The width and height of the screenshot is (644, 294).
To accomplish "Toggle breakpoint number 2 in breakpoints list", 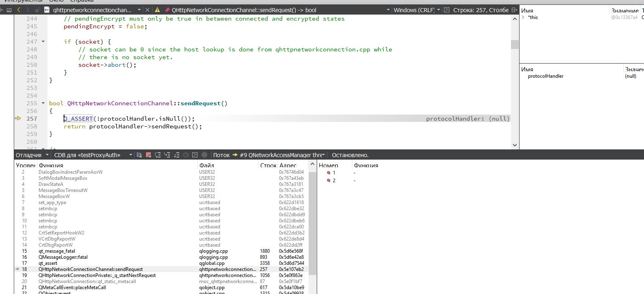I will pyautogui.click(x=328, y=181).
